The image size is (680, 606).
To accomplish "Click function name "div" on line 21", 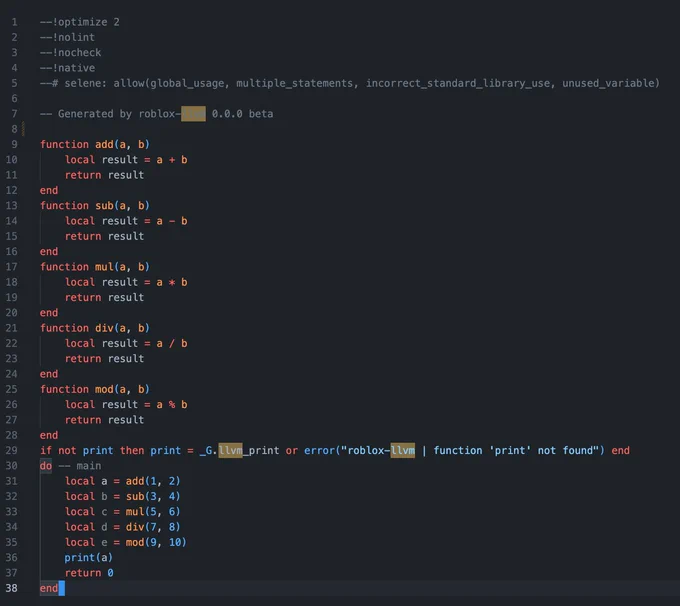I will pyautogui.click(x=104, y=328).
